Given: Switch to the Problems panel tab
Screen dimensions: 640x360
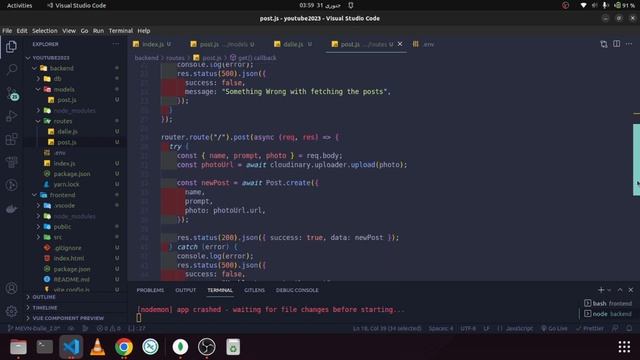Looking at the screenshot, I should click(x=150, y=290).
